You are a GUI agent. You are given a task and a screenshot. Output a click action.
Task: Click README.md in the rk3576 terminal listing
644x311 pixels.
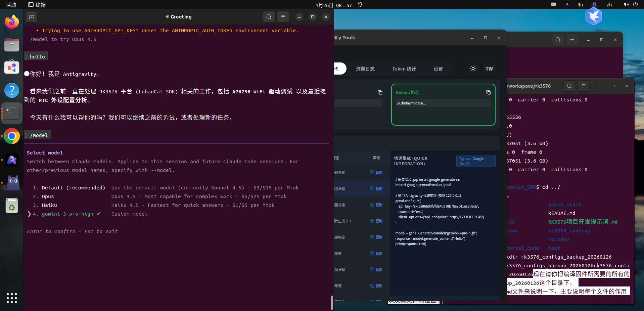point(562,213)
